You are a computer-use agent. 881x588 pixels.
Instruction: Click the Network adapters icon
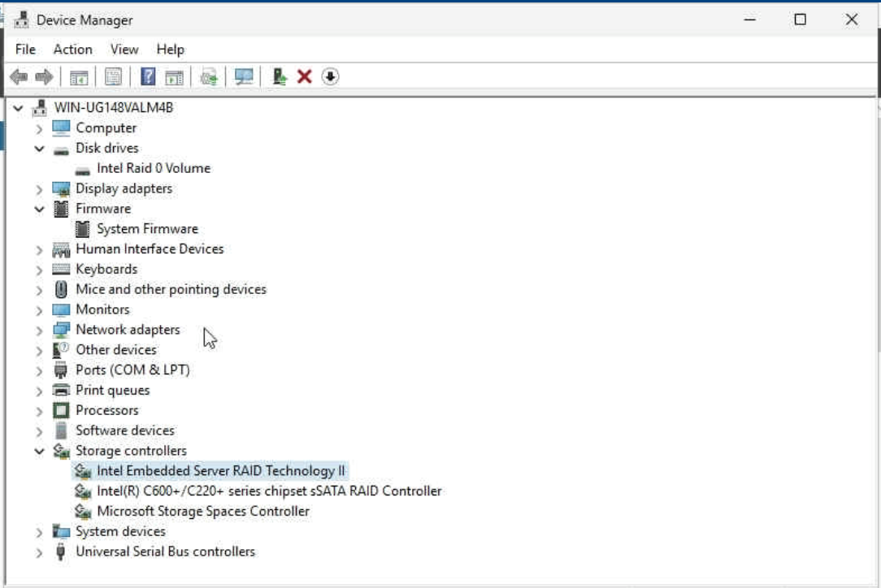pos(61,330)
